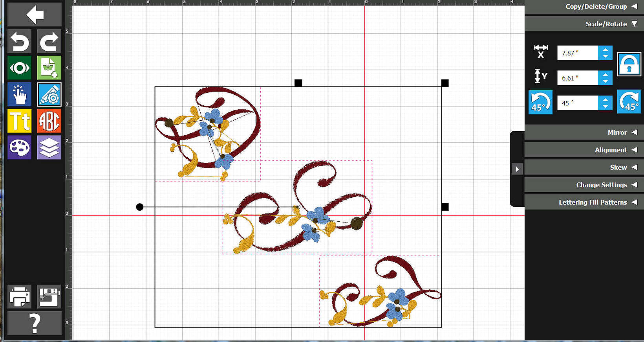Click the printer icon

pyautogui.click(x=19, y=296)
